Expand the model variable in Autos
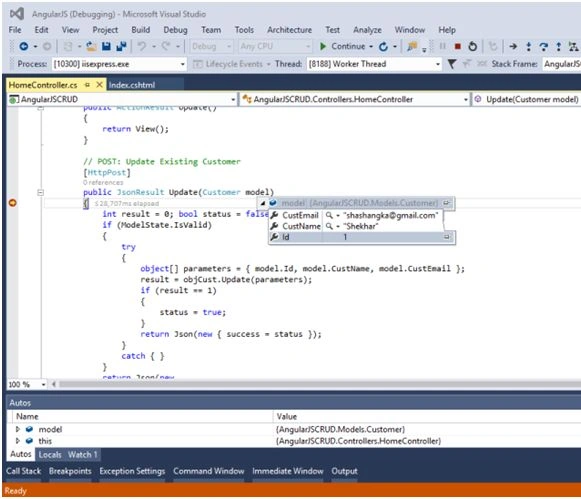The image size is (581, 499). 17,429
